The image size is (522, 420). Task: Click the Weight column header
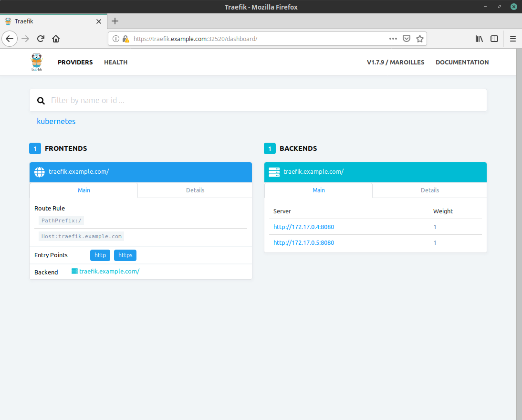[443, 211]
